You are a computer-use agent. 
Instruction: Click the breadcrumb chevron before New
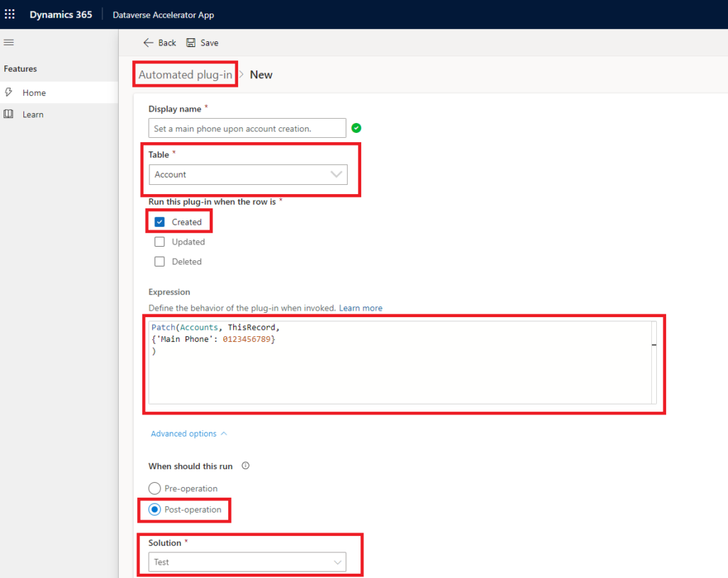[242, 74]
